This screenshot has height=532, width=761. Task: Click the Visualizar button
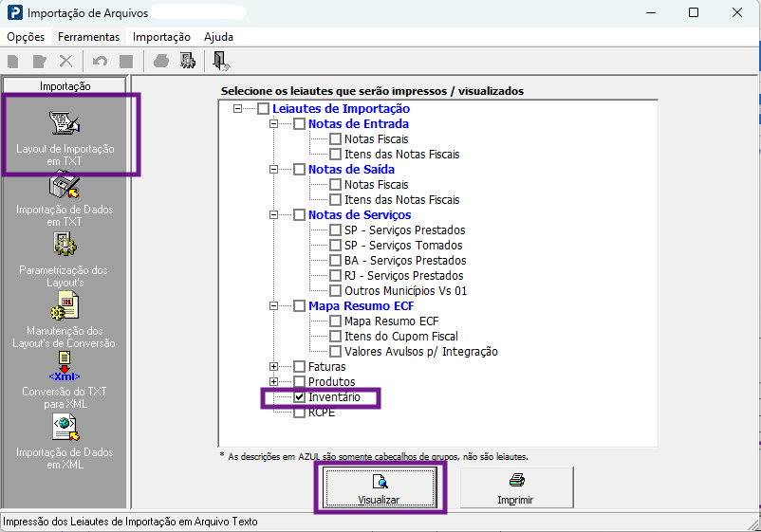point(379,487)
